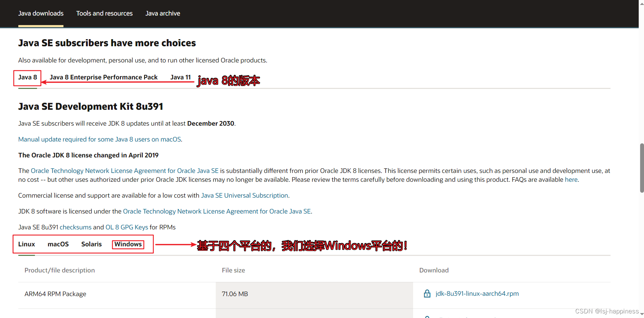Open Tools and resources tab
This screenshot has height=318, width=644.
104,13
